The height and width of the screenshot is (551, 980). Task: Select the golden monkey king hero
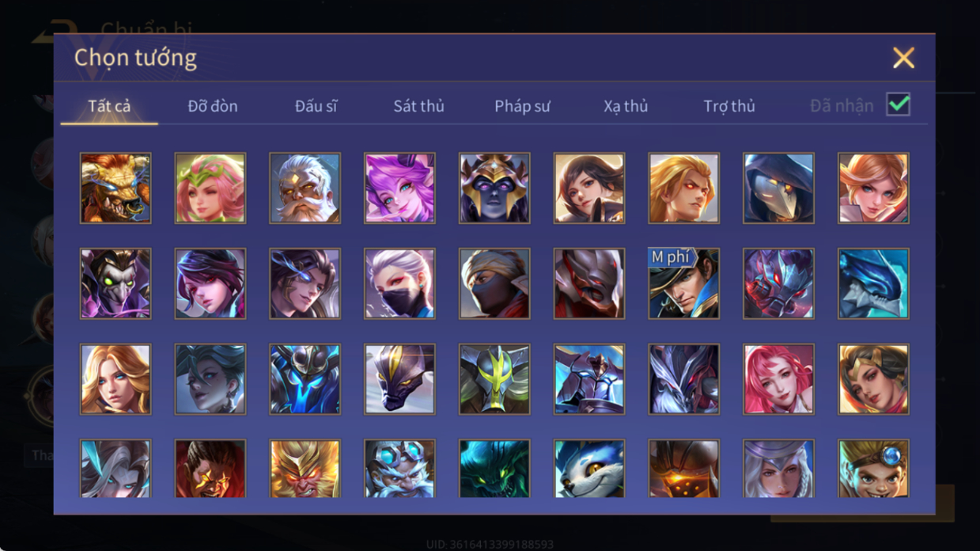305,469
